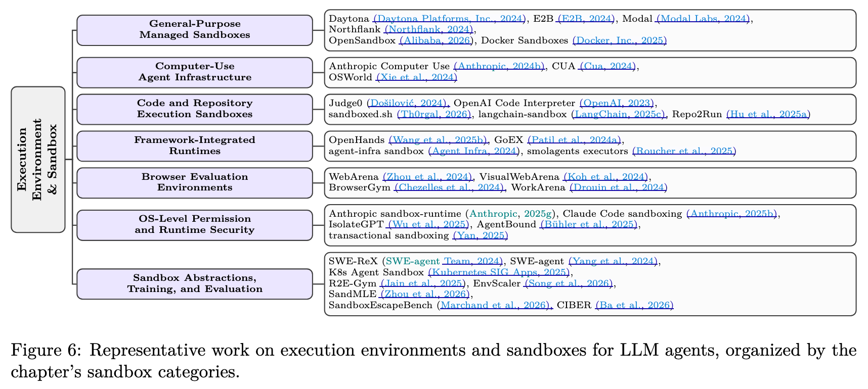Screen dimensions: 868x389
Task: Jump to the Došilović, 2024 citation
Action: (x=408, y=103)
